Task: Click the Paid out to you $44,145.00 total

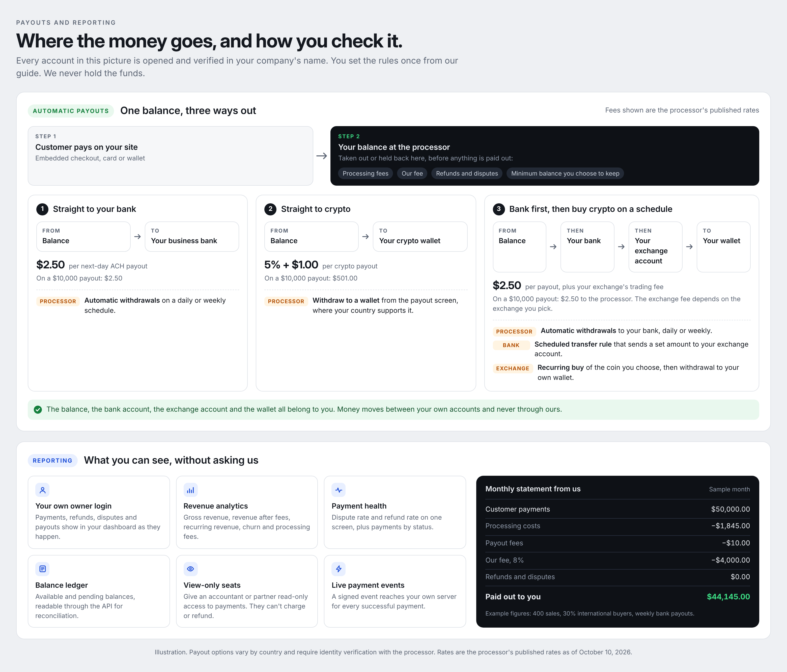Action: click(x=728, y=597)
